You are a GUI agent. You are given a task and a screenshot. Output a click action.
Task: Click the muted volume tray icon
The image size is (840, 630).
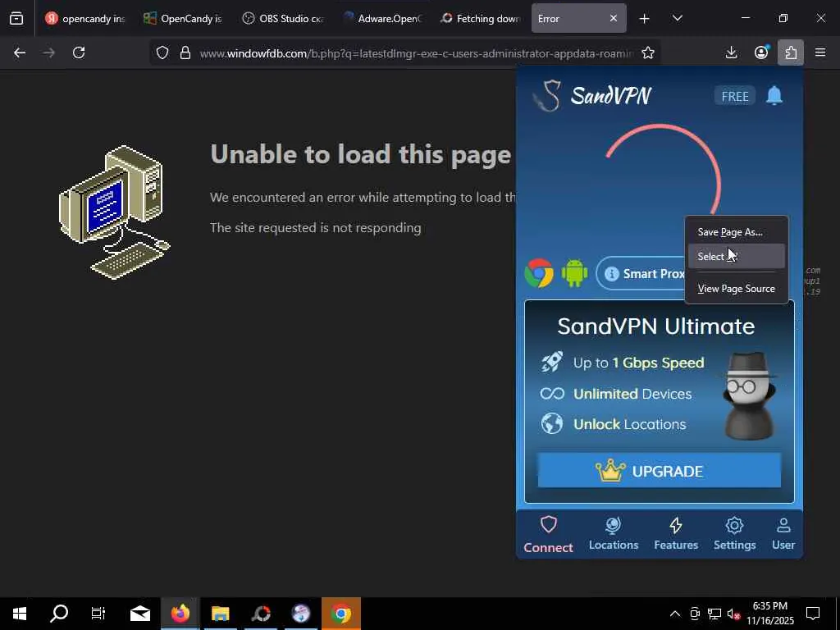pos(733,614)
